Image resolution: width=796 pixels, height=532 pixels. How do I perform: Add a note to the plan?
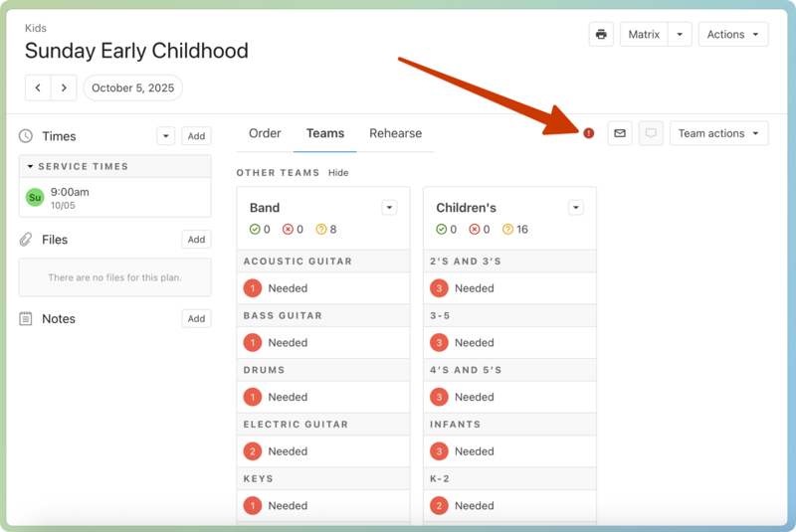click(x=196, y=319)
